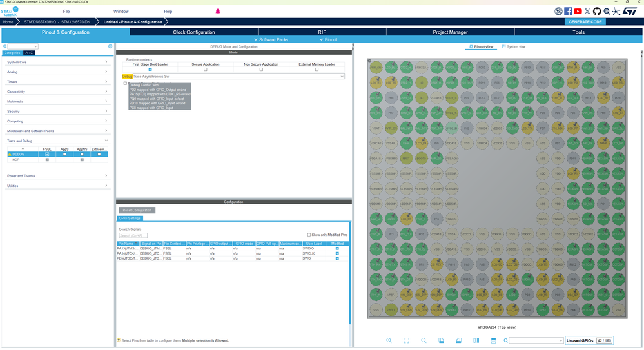Open the X (Twitter) icon link
This screenshot has height=350, width=644.
tap(587, 12)
